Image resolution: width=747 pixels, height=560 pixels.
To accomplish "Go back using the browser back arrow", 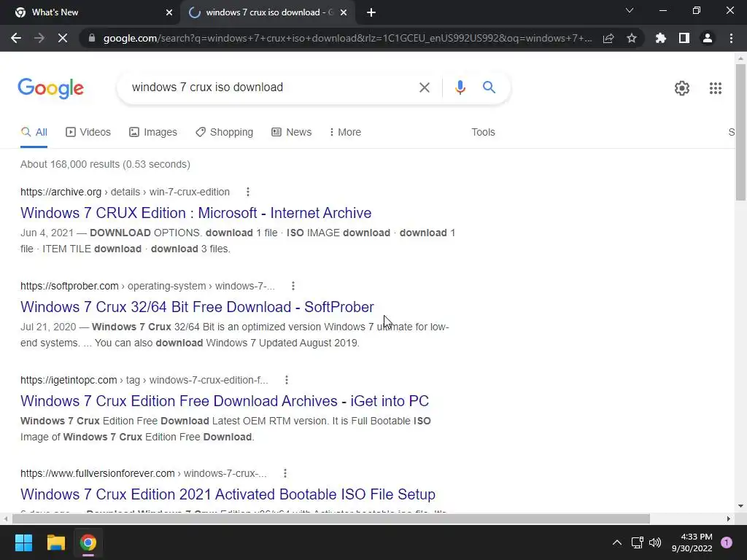I will [16, 38].
